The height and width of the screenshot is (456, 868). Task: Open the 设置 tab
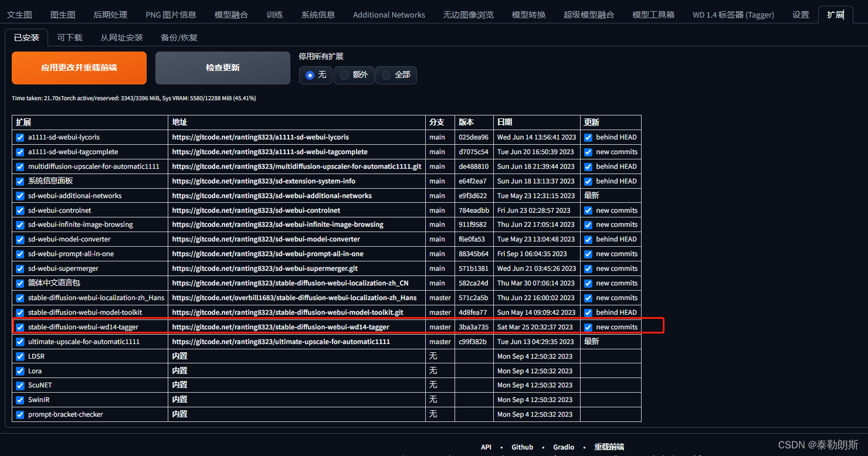pos(801,15)
